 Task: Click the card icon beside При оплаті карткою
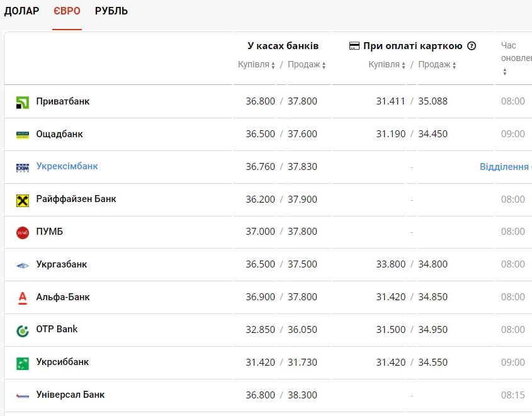pos(354,46)
